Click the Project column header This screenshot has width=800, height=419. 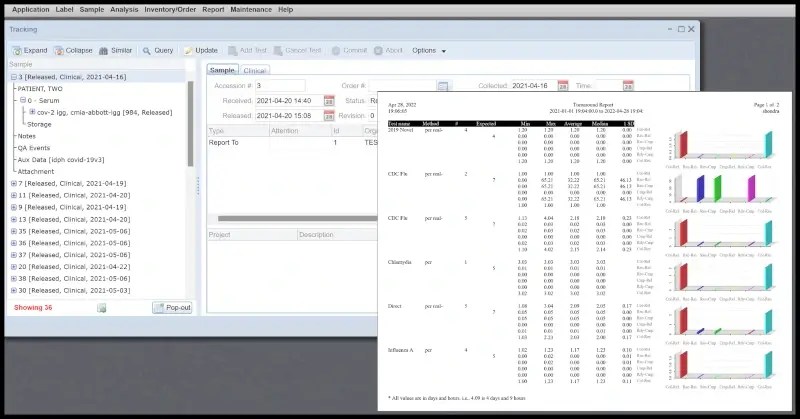point(252,235)
